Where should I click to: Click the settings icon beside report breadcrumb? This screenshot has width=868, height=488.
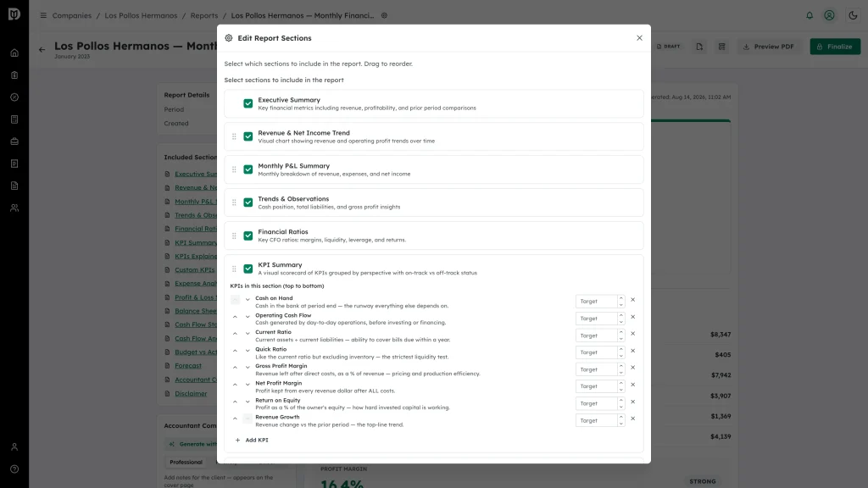(384, 15)
